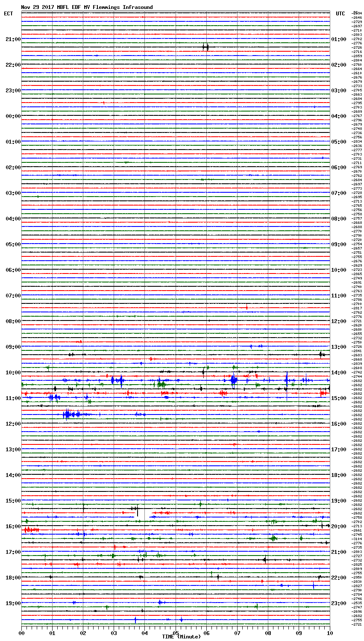The image size is (364, 641).
Task: Select the 19:00 label on the ECT axis
Action: [13, 603]
